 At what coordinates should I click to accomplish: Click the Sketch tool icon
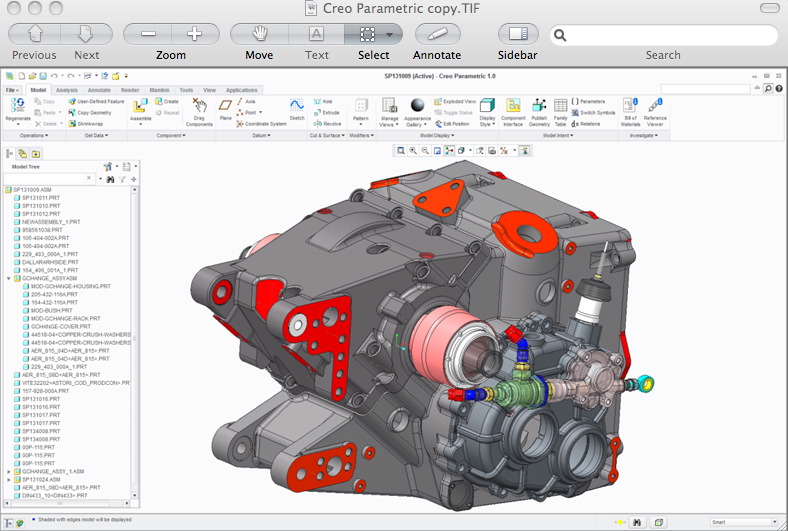297,105
